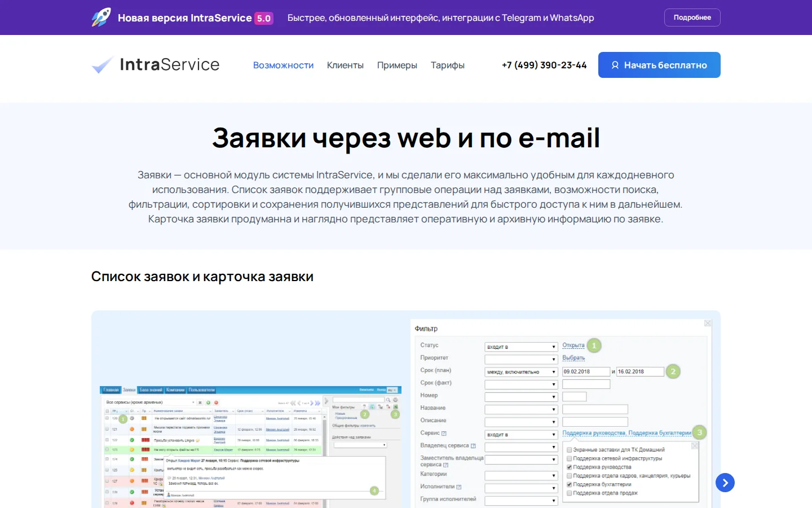Image resolution: width=812 pixels, height=508 pixels.
Task: Tick the checkbox on request row 120
Action: [107, 418]
